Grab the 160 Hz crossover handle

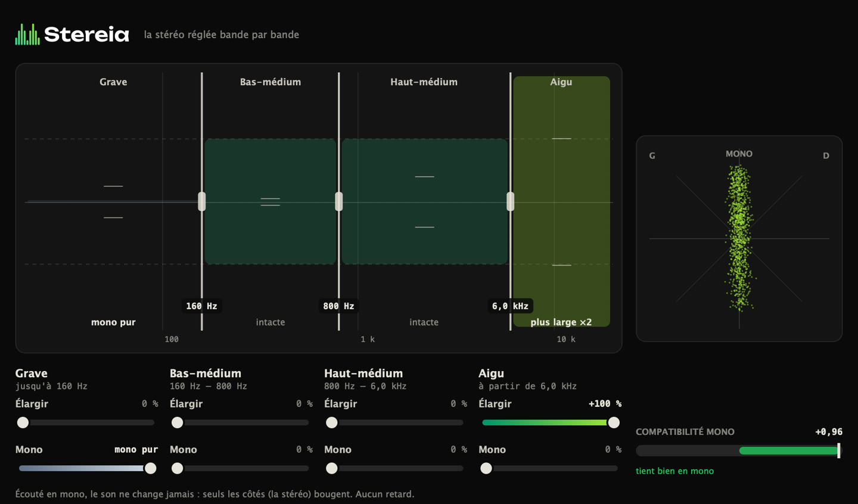pos(202,201)
